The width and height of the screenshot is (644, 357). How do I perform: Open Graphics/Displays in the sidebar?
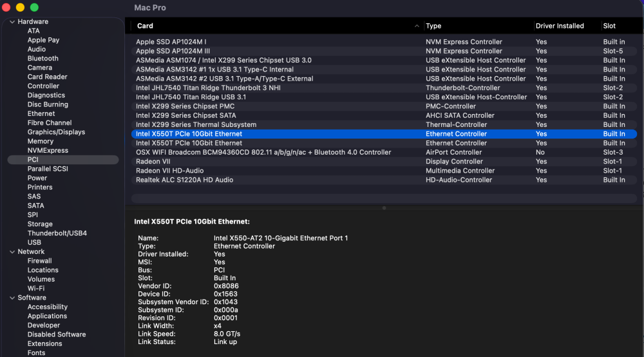[x=56, y=132]
